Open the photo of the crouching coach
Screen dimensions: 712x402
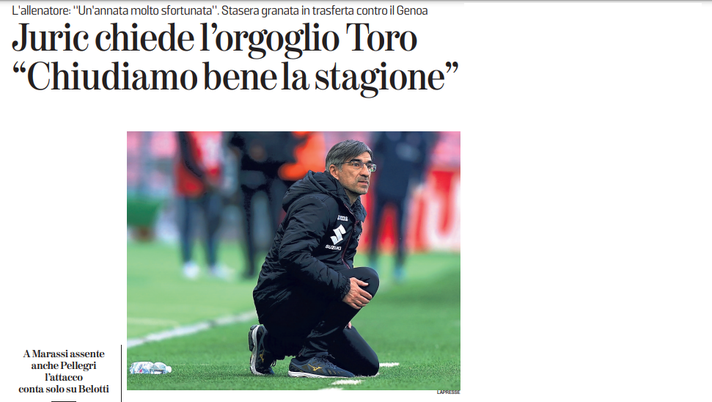click(x=293, y=260)
